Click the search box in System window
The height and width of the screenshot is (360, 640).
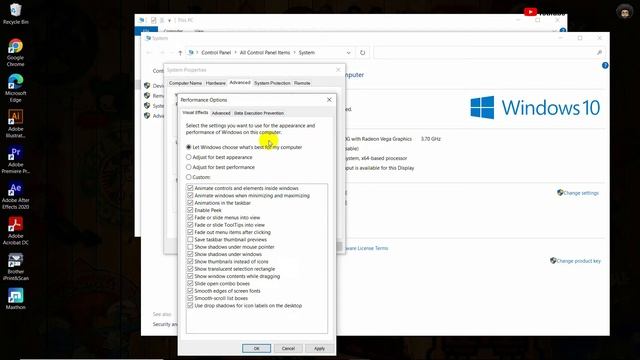[489, 53]
